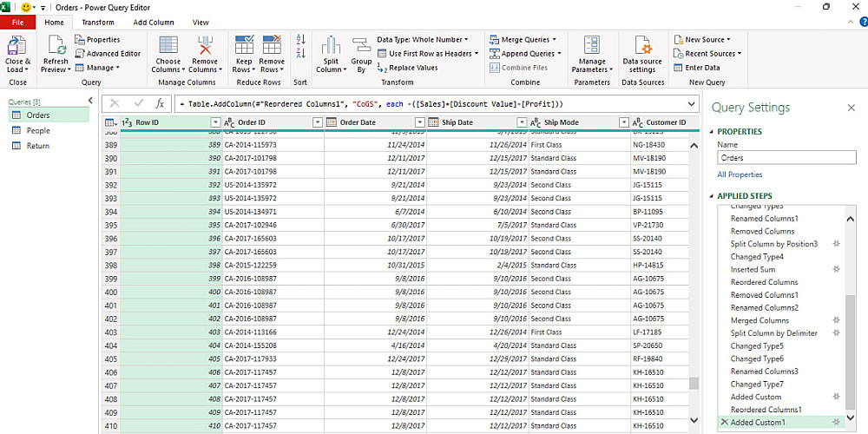This screenshot has width=868, height=434.
Task: Click the Refresh Preview icon
Action: point(56,46)
